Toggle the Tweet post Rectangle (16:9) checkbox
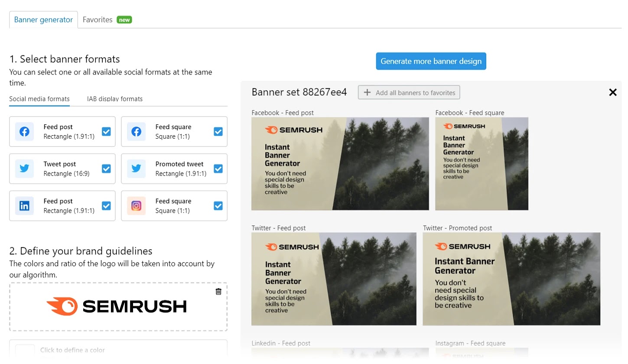The image size is (628, 364). (x=106, y=169)
